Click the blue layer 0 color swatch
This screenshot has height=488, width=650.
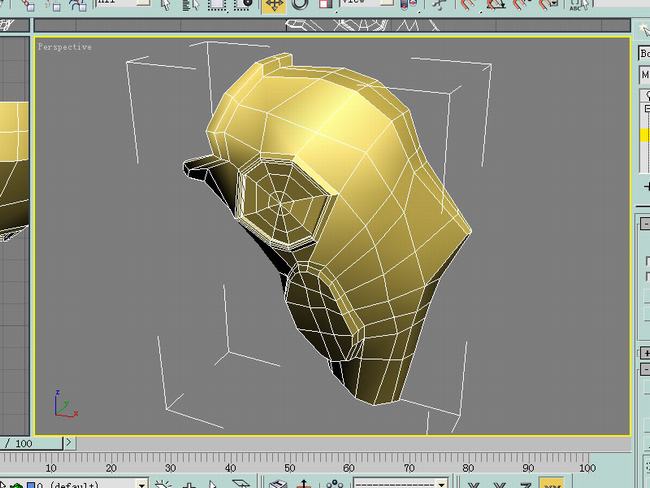[31, 485]
